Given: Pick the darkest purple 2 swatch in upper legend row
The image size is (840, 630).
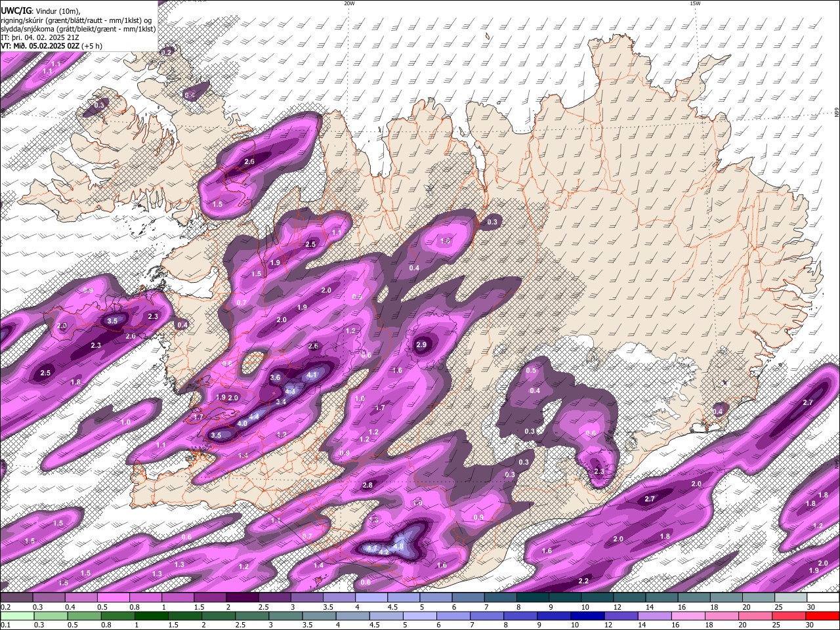Looking at the screenshot, I should click(x=241, y=598).
